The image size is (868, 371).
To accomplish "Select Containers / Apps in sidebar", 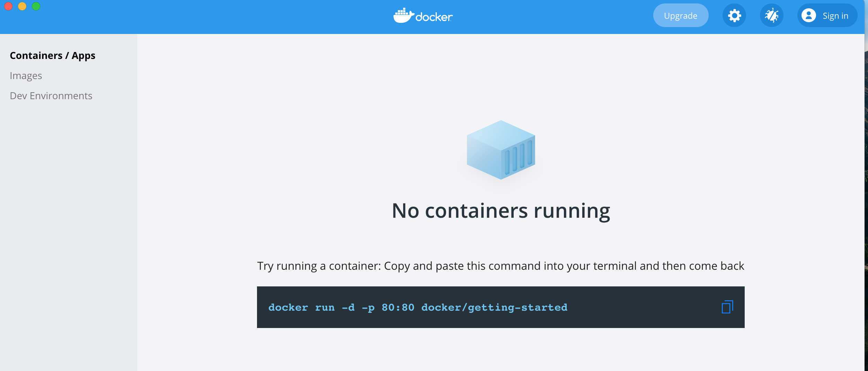I will click(53, 55).
